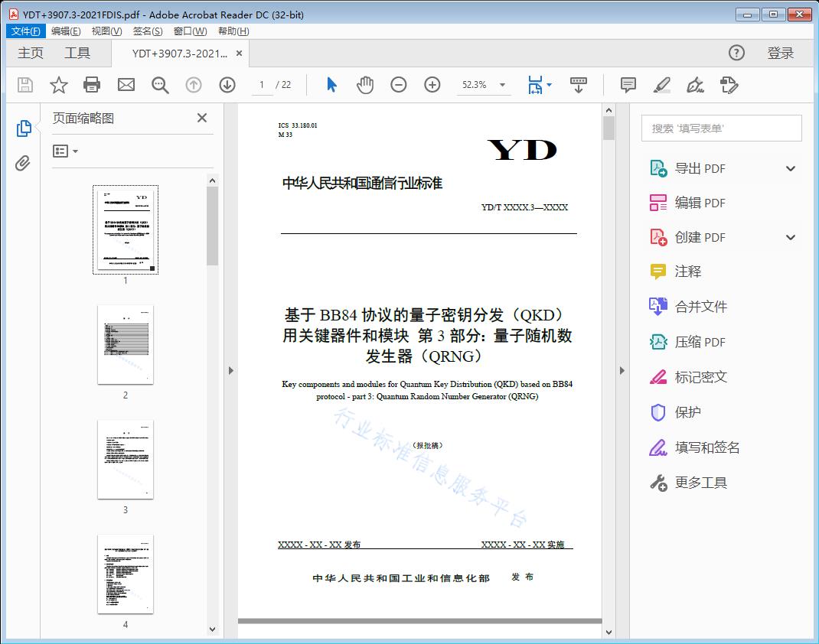Toggle the page thumbnails panel icon

point(23,128)
